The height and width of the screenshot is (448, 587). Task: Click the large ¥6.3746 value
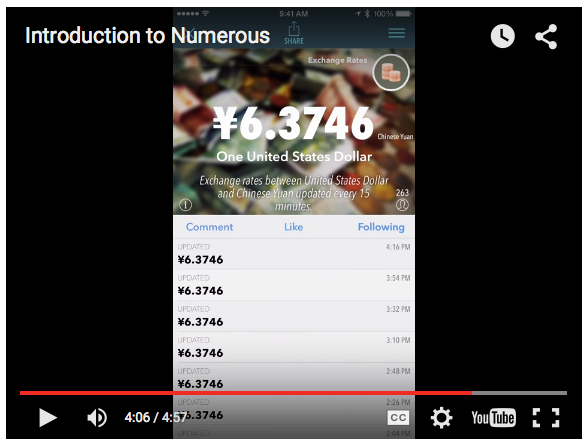pos(293,123)
